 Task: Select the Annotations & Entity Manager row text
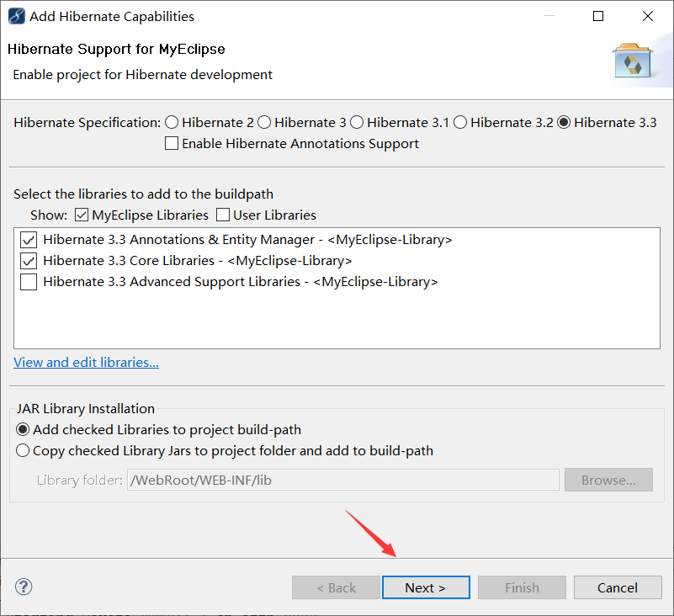[x=247, y=240]
